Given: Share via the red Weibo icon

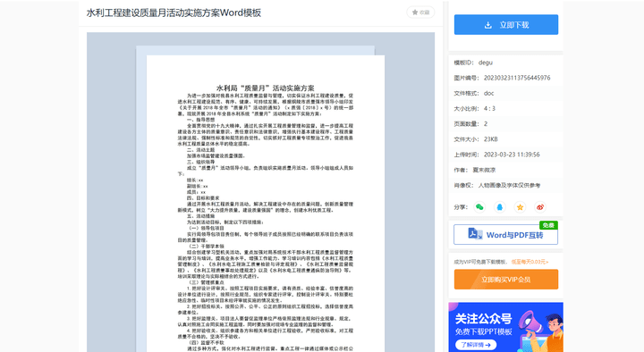Looking at the screenshot, I should point(540,207).
